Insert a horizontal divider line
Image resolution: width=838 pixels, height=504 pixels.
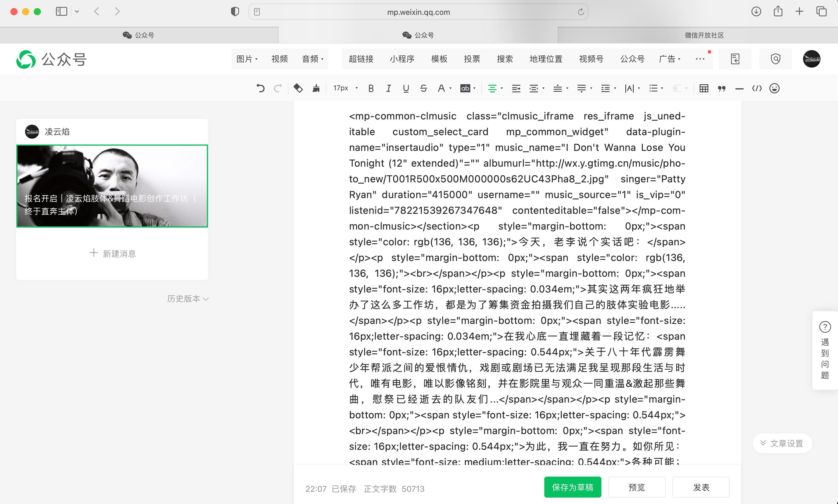tap(739, 88)
